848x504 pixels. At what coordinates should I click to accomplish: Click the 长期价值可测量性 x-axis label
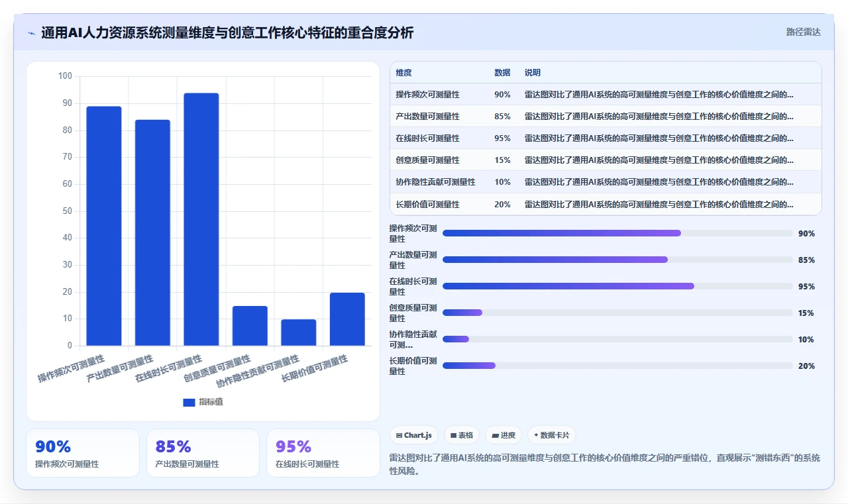[315, 368]
